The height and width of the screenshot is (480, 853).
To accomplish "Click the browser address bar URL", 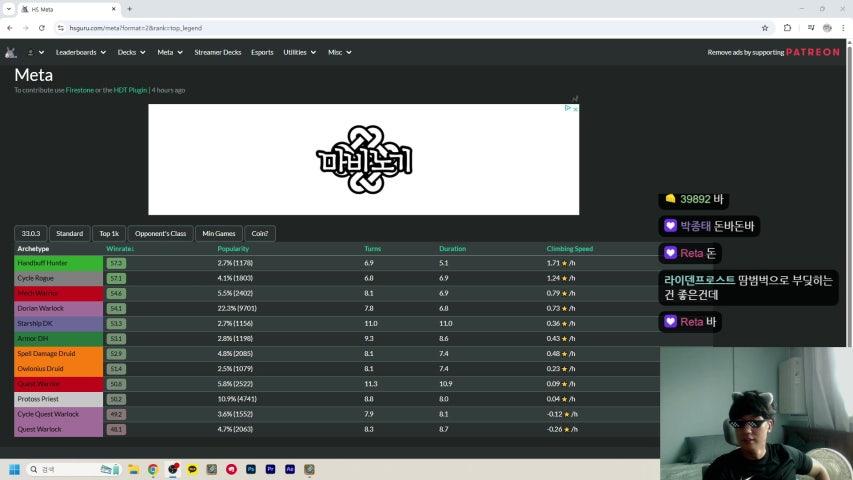I will 135,28.
